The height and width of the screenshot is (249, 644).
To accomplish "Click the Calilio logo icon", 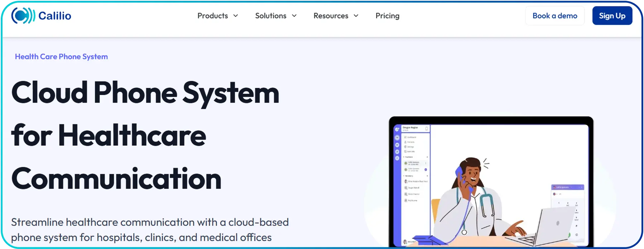I will 23,15.
